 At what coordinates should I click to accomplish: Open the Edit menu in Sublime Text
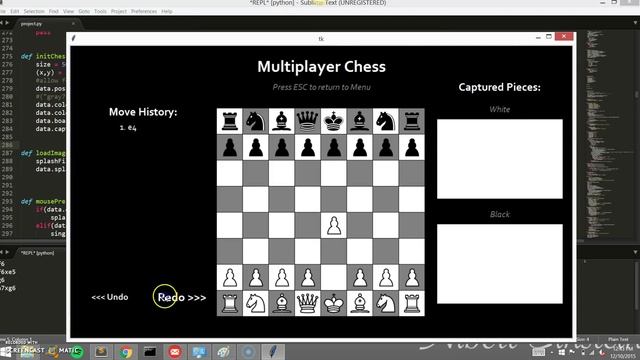[x=15, y=11]
